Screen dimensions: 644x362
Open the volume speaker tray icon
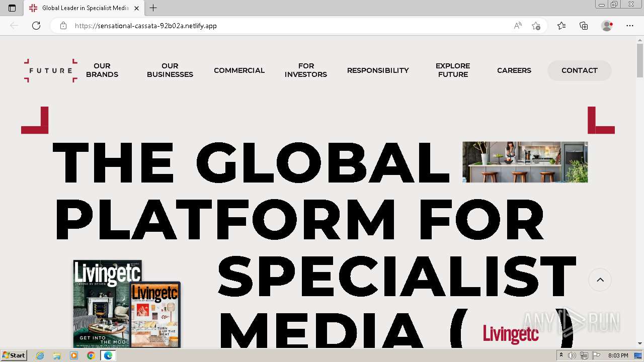(x=572, y=355)
